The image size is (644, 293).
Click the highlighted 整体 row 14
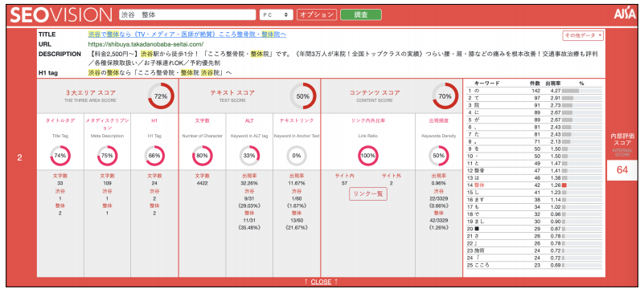click(x=535, y=185)
